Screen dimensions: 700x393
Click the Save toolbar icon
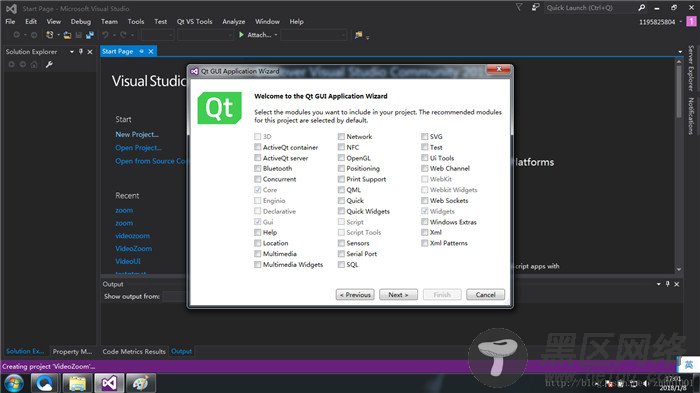pos(79,35)
